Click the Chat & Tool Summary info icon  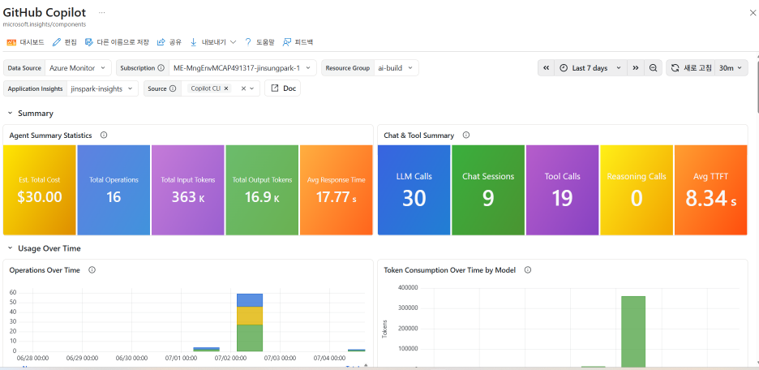point(466,135)
